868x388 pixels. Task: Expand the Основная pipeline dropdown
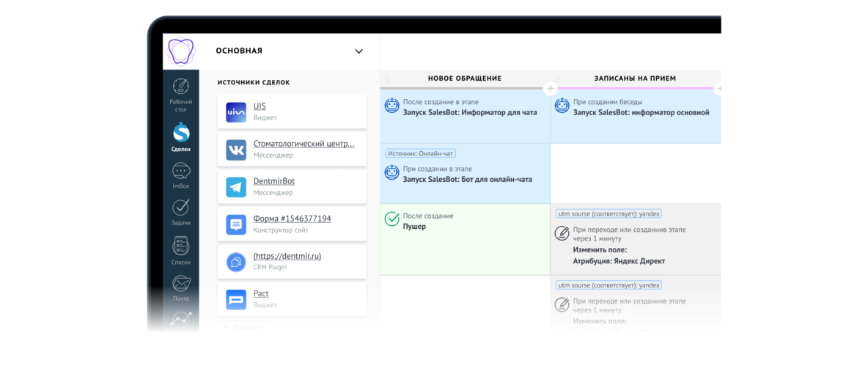coord(358,51)
